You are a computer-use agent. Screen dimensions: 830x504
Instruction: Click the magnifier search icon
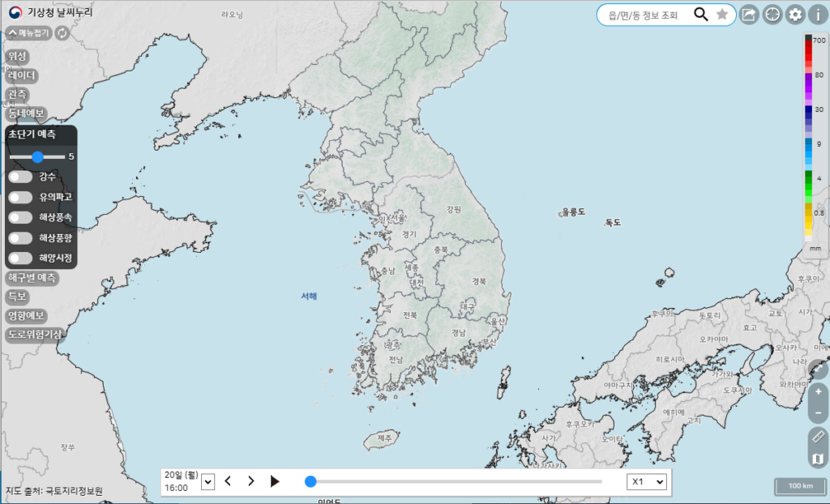tap(700, 15)
